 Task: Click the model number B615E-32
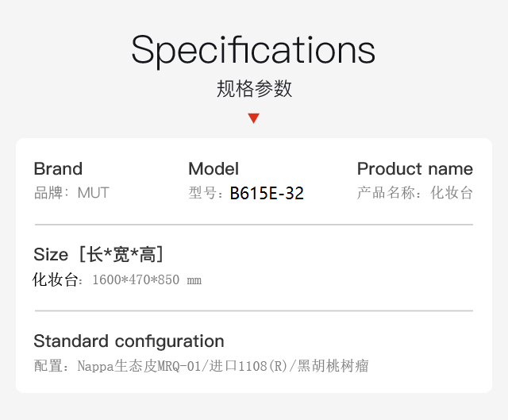pos(267,194)
